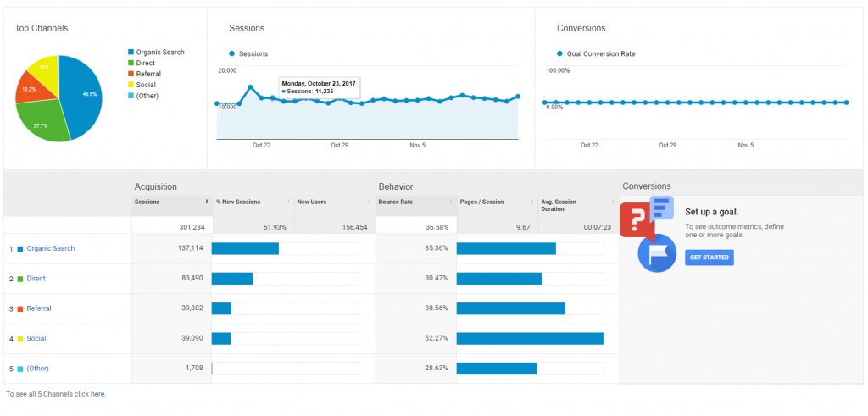Click the total sessions value 301,284
The width and height of the screenshot is (868, 416).
pos(191,227)
